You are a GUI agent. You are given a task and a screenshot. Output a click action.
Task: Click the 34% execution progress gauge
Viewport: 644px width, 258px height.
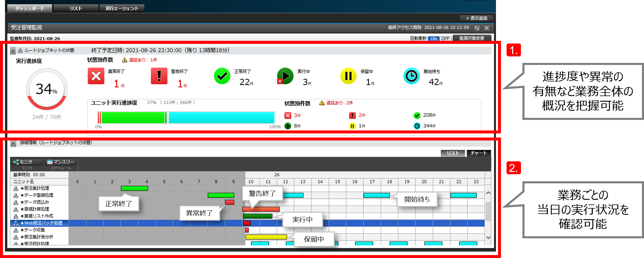pos(47,89)
